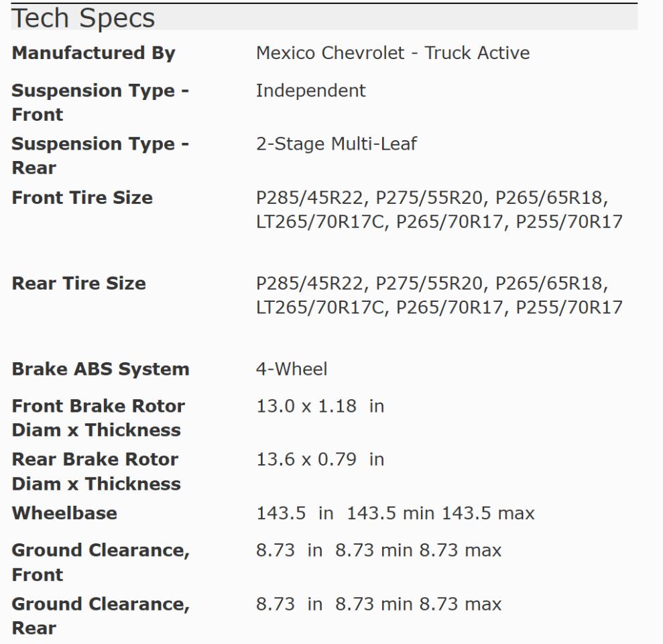Image resolution: width=663 pixels, height=644 pixels.
Task: Click Mexico Chevrolet - Truck Active value
Action: (393, 53)
